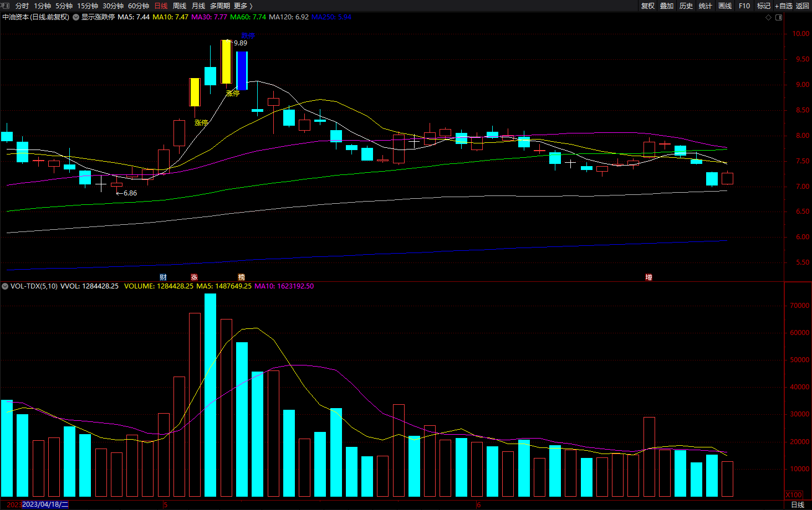Image resolution: width=812 pixels, height=510 pixels.
Task: Select the 1分钟 period tab
Action: click(42, 6)
